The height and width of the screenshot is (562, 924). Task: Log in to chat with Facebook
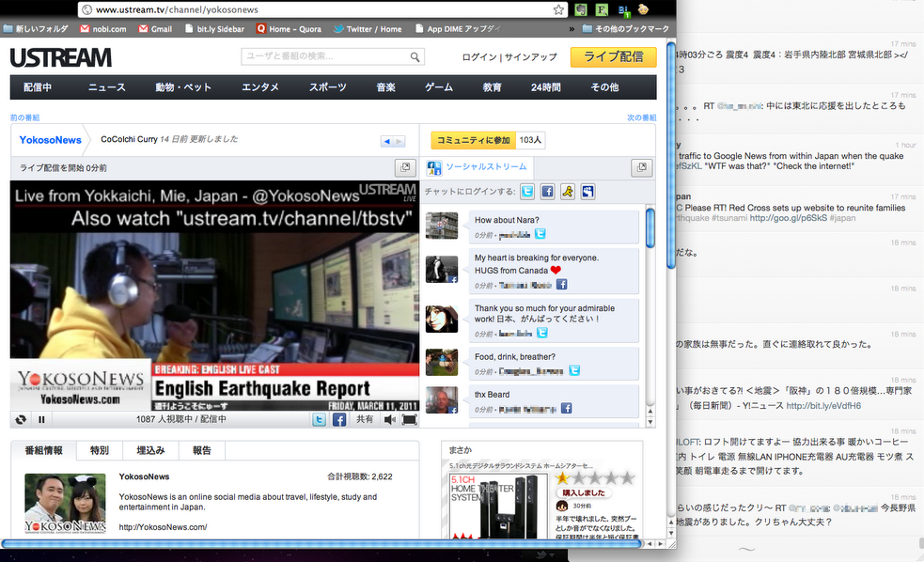[x=547, y=192]
